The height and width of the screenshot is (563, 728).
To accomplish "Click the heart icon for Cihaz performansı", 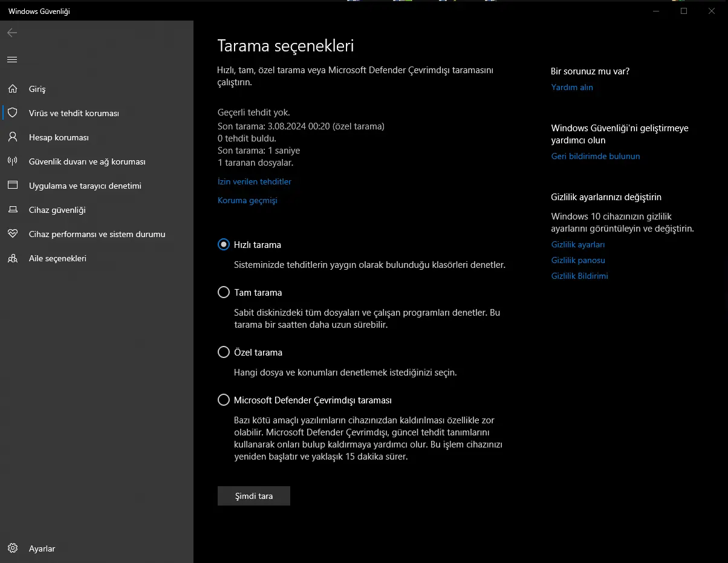I will (x=12, y=234).
